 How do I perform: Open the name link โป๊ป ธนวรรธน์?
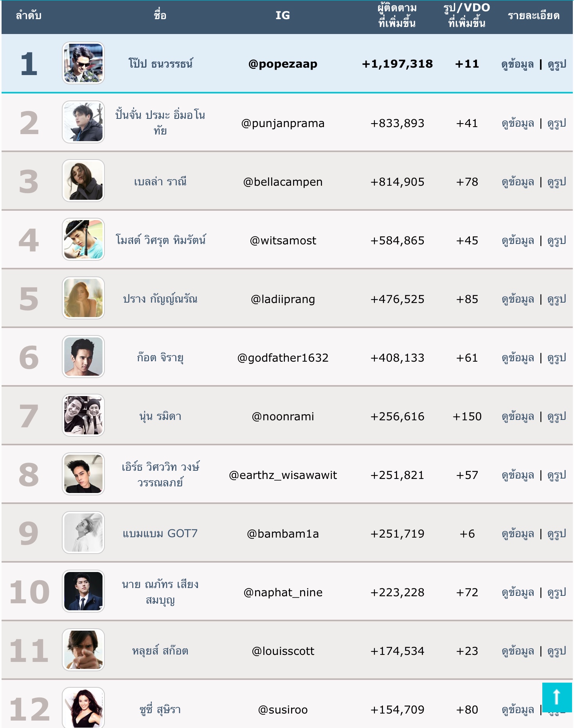[x=160, y=64]
